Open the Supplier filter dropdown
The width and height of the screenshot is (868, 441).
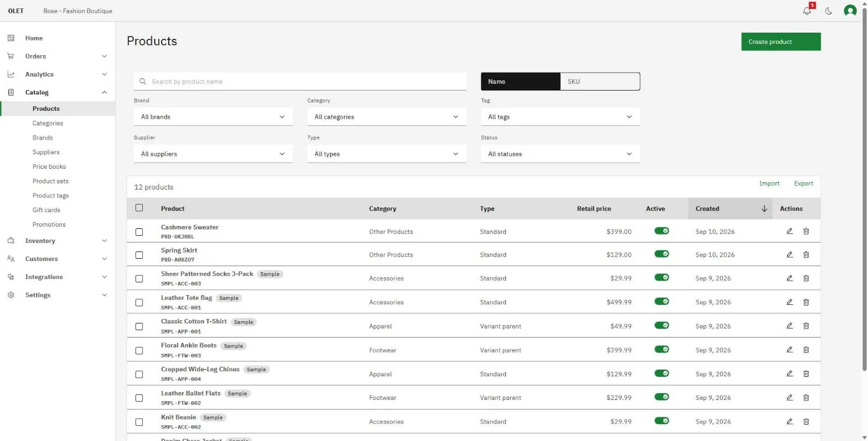[x=213, y=154]
